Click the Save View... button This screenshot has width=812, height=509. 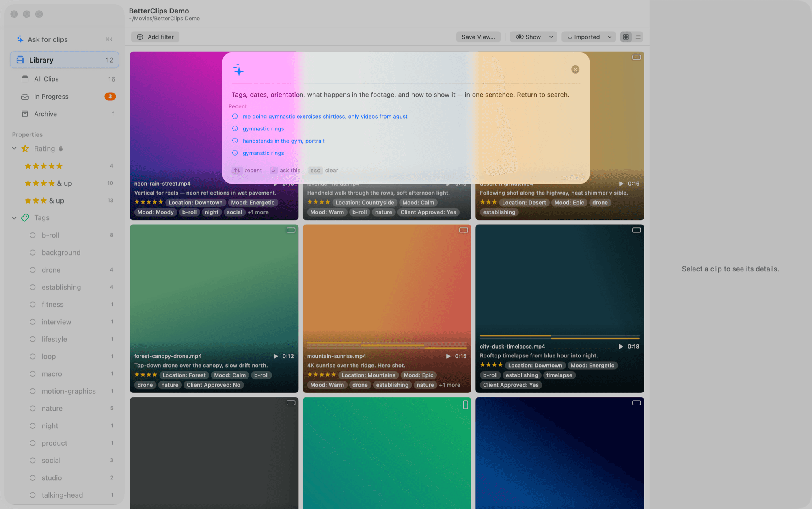[478, 37]
